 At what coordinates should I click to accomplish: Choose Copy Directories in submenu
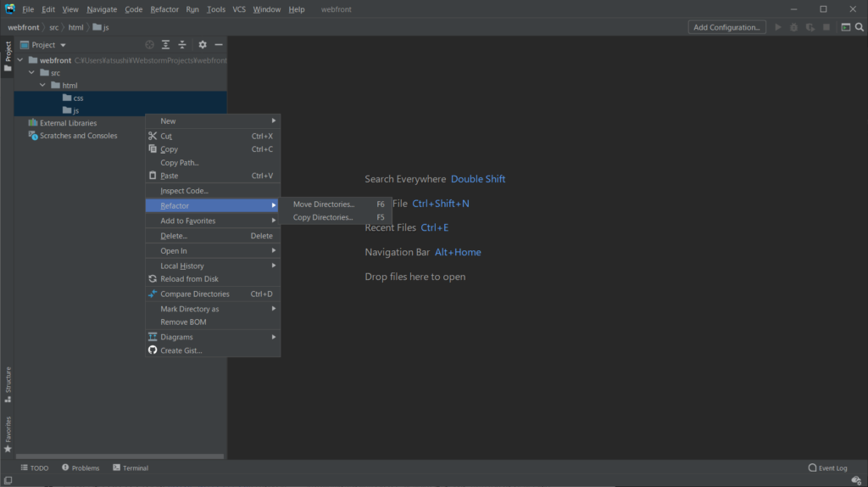(x=336, y=217)
